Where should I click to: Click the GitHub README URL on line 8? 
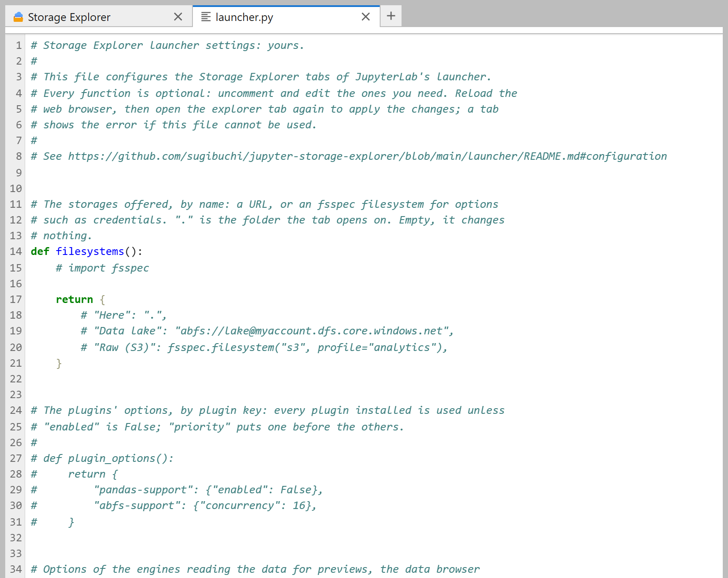tap(367, 156)
